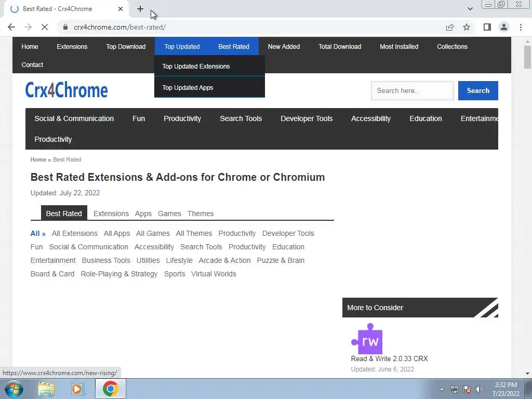Click Role-Playing & Strategy filter link
This screenshot has height=399, width=532.
(119, 274)
